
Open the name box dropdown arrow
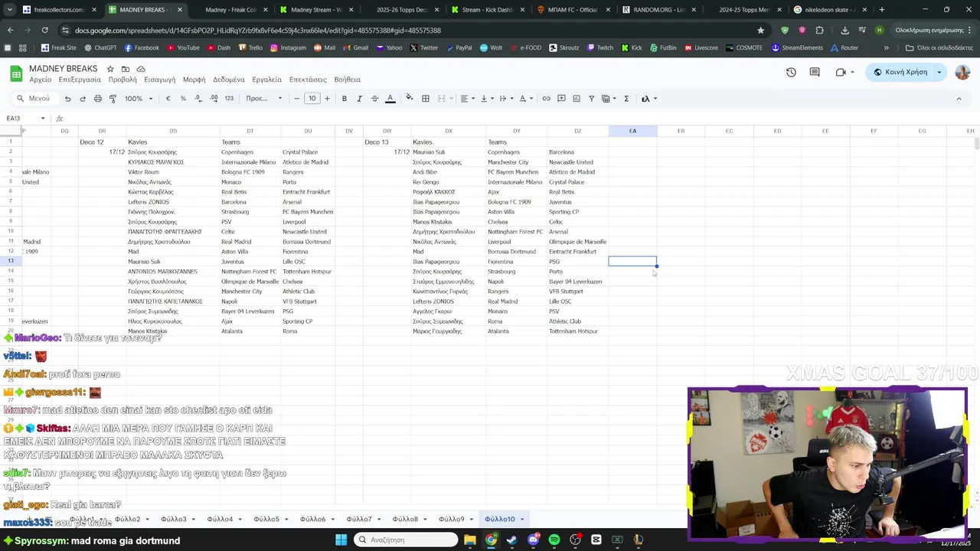pos(43,118)
